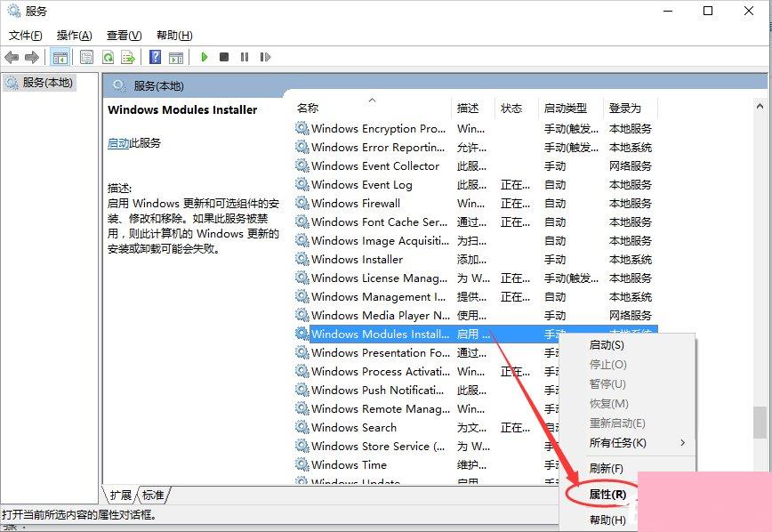Click the 服务(本地) header gear icon
The width and height of the screenshot is (772, 532).
click(119, 86)
